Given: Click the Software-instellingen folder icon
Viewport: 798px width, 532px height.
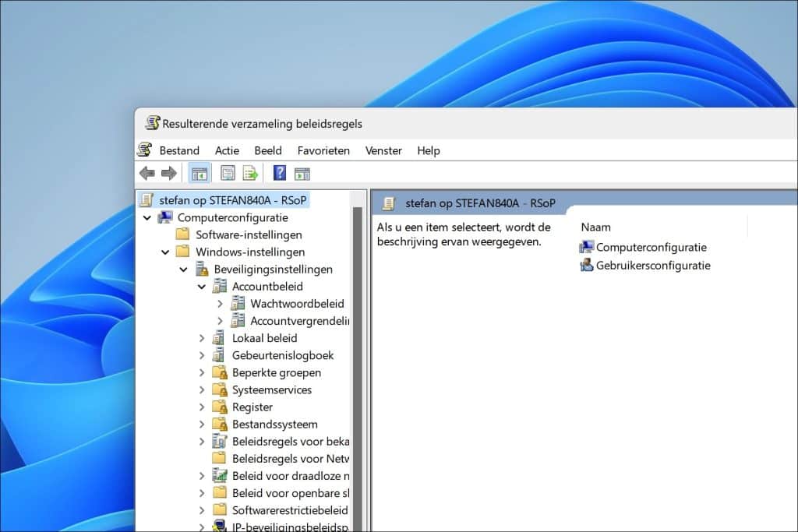Looking at the screenshot, I should 182,234.
